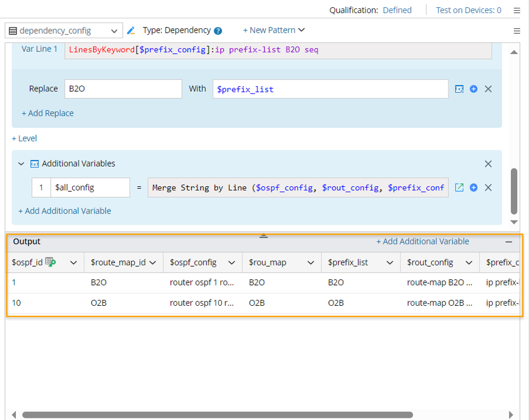Collapse the Additional Variables section chevron
The width and height of the screenshot is (529, 420).
click(x=21, y=164)
